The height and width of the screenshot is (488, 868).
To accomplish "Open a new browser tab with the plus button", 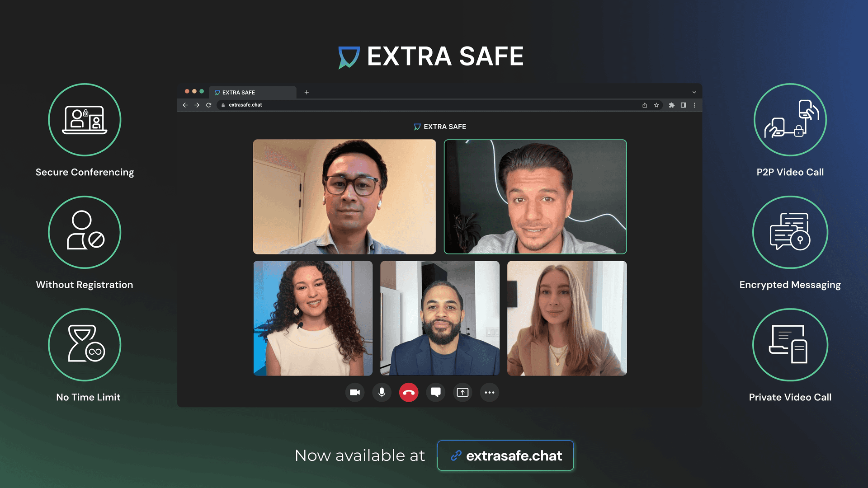I will [307, 92].
